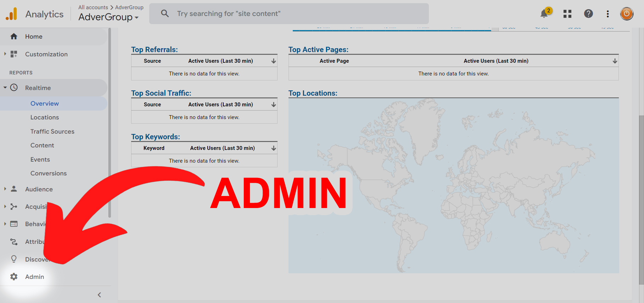Open Conversions under Realtime
Screen dimensions: 644x303
point(49,173)
